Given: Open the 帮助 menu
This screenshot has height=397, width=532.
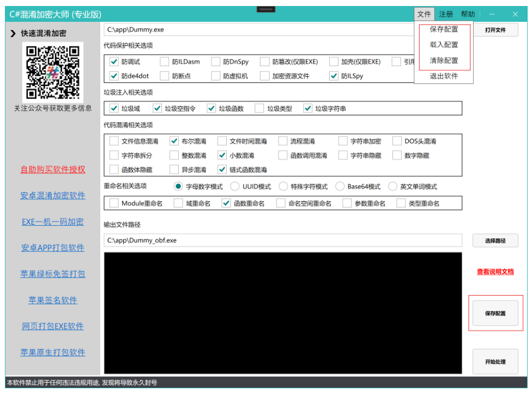Looking at the screenshot, I should click(468, 14).
